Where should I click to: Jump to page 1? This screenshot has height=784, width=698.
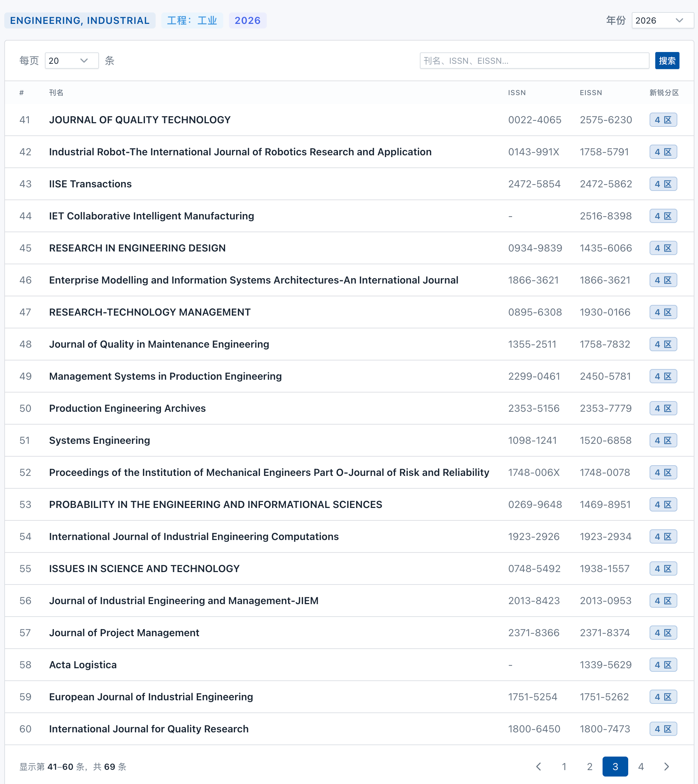(564, 766)
